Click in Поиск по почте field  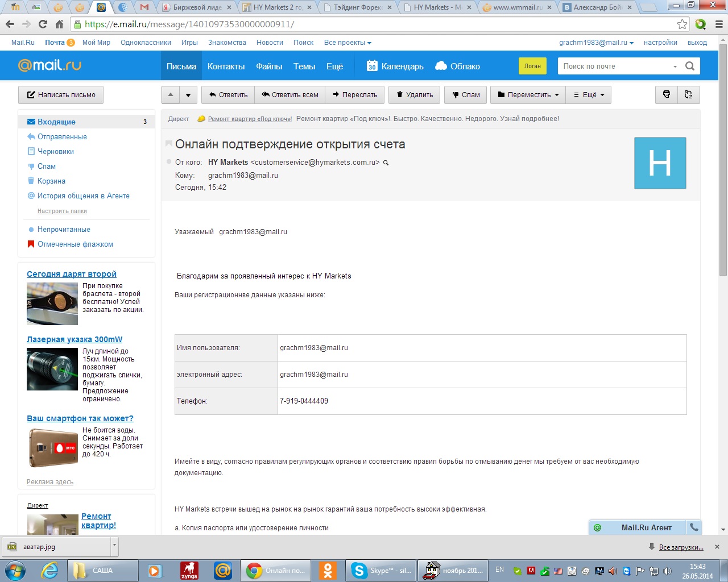(x=614, y=66)
